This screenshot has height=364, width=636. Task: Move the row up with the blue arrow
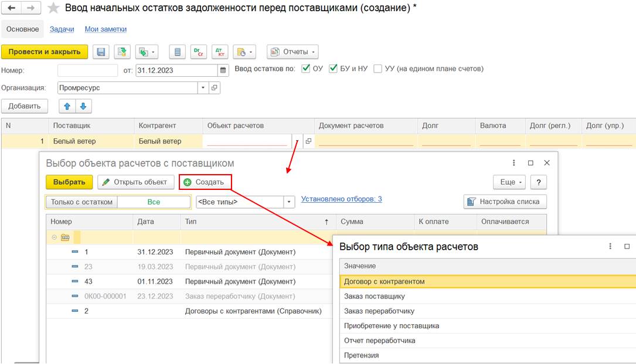[67, 106]
